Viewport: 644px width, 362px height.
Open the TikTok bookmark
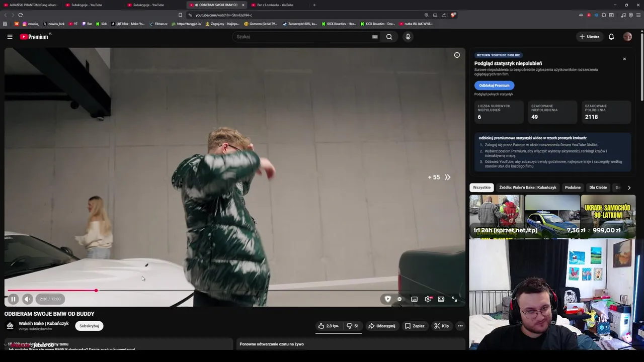click(x=128, y=24)
